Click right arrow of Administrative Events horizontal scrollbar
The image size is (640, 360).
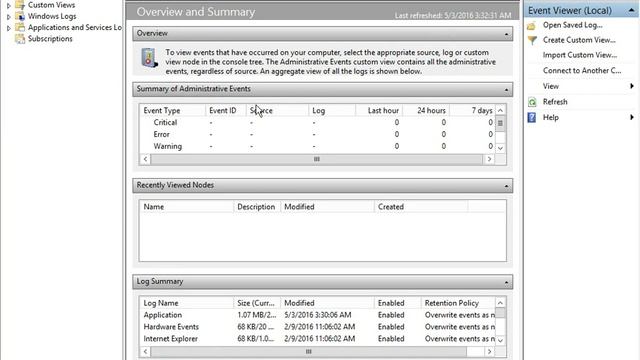click(489, 159)
